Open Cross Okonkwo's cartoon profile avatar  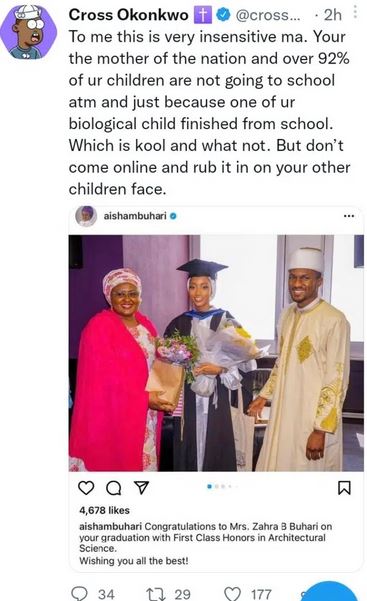(28, 31)
